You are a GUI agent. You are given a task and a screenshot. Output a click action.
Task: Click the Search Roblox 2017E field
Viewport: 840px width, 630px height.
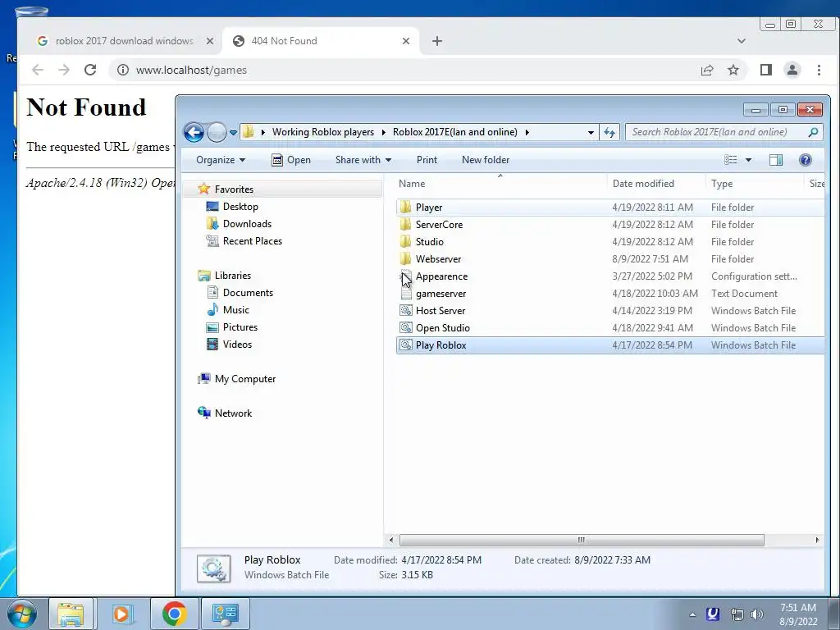[718, 132]
